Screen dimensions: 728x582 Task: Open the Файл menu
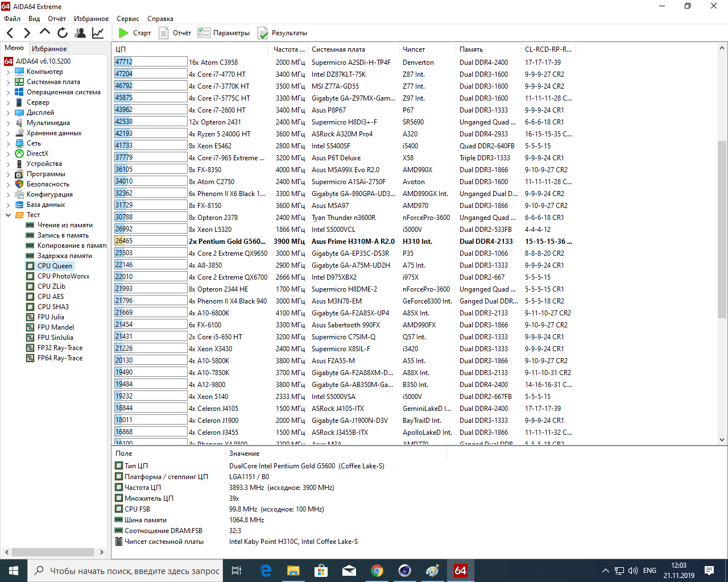[x=12, y=19]
